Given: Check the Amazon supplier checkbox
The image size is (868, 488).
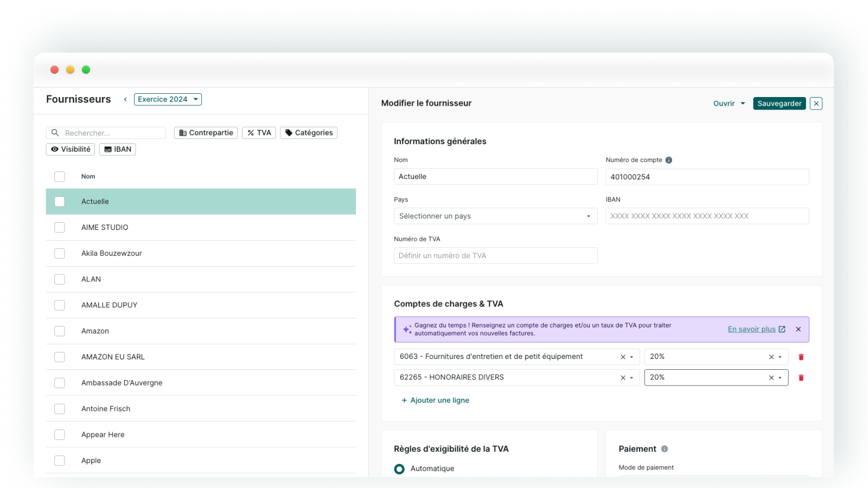Looking at the screenshot, I should point(60,331).
